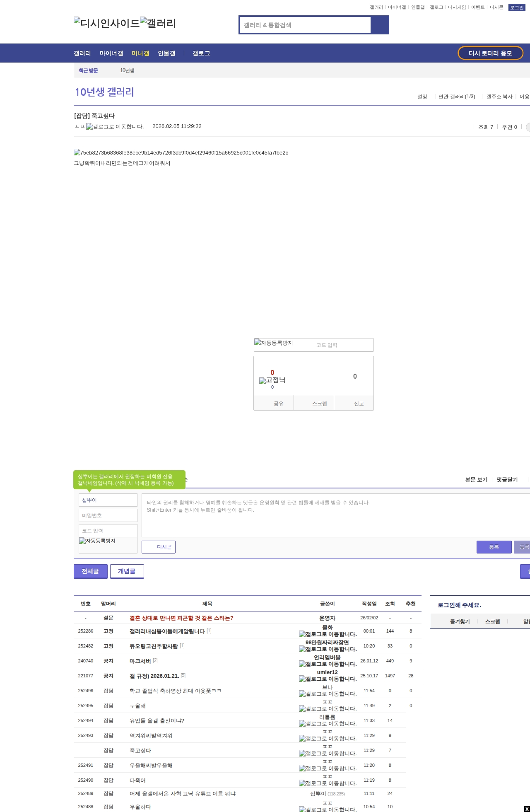The width and height of the screenshot is (530, 812).
Task: Open the 마크서버 notice post
Action: tap(140, 661)
